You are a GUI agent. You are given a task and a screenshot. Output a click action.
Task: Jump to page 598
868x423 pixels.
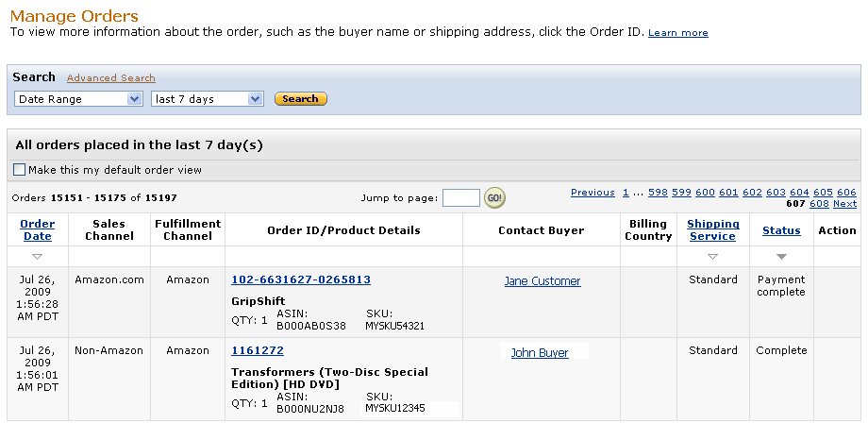point(658,193)
